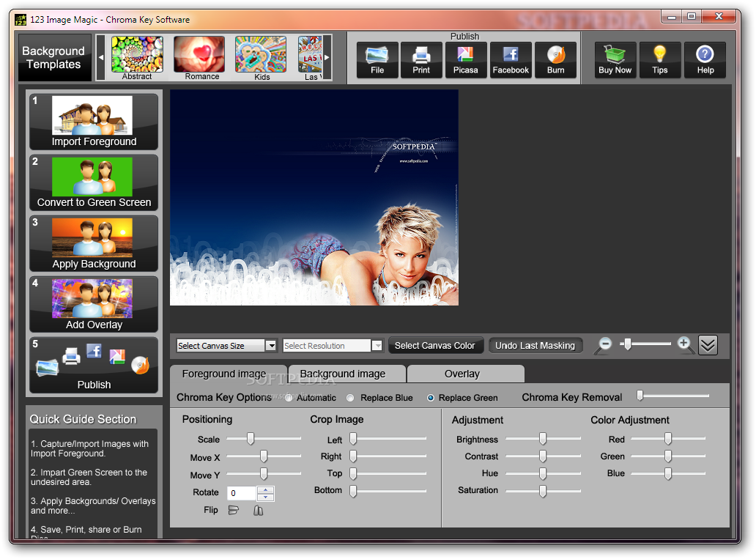756x559 pixels.
Task: Click the disc burn icon in Publish step 5
Action: point(141,365)
